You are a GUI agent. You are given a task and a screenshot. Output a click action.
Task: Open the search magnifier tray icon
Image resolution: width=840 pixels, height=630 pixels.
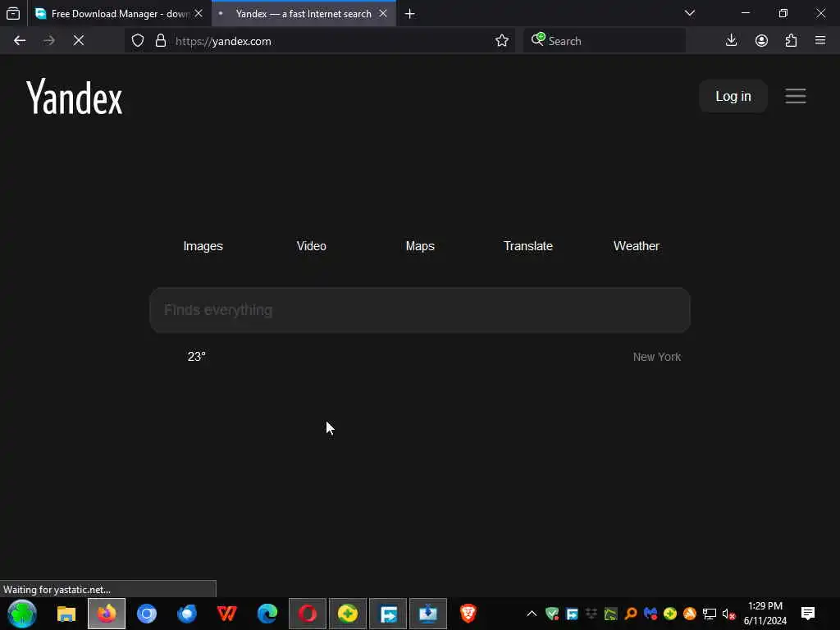click(631, 614)
